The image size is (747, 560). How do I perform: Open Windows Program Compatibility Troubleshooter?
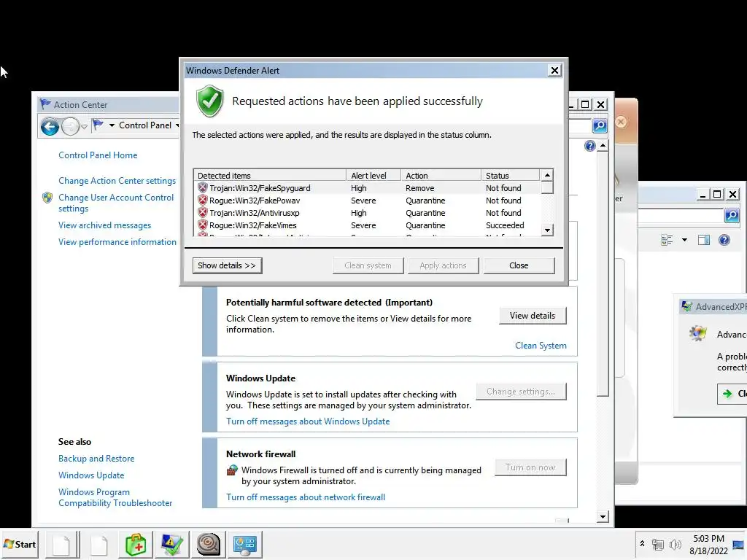coord(115,497)
